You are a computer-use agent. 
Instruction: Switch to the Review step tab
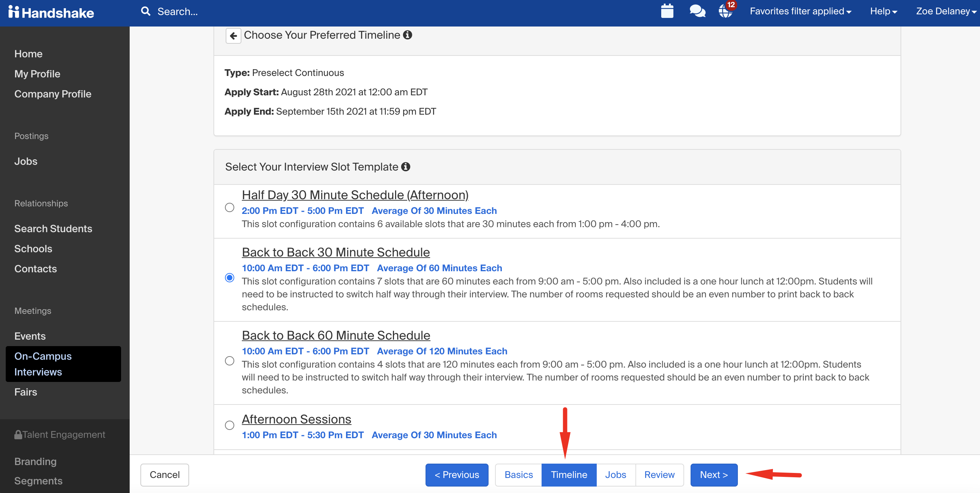(x=659, y=475)
